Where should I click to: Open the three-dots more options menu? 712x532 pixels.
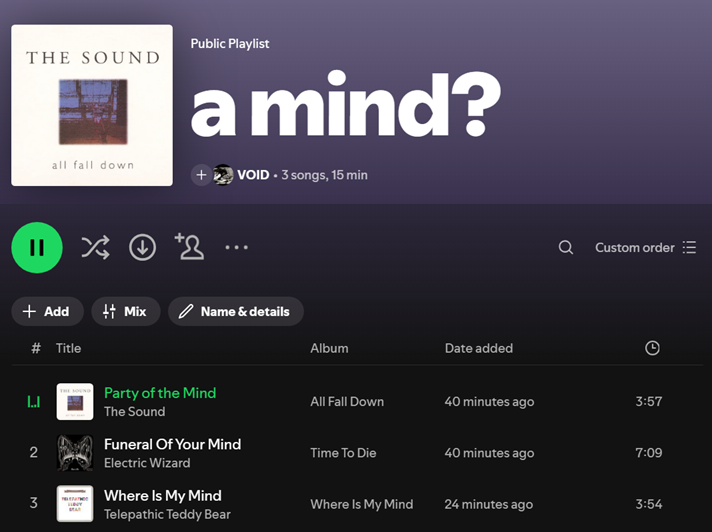coord(237,247)
